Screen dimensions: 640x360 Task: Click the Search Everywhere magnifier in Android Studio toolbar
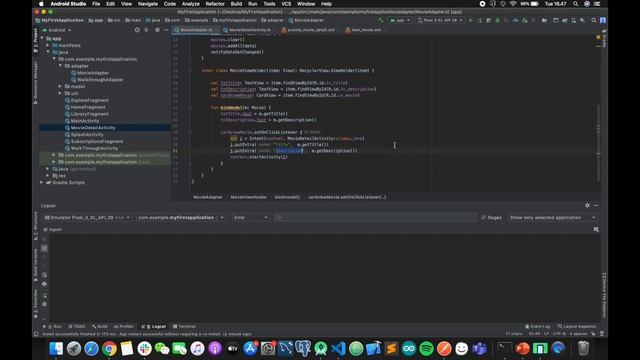coord(594,20)
